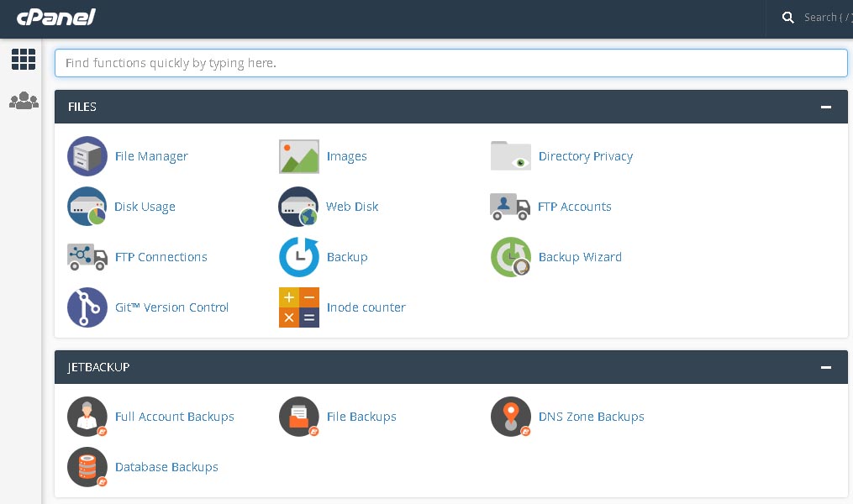The height and width of the screenshot is (504, 853).
Task: Click the Disk Usage icon
Action: pos(87,207)
